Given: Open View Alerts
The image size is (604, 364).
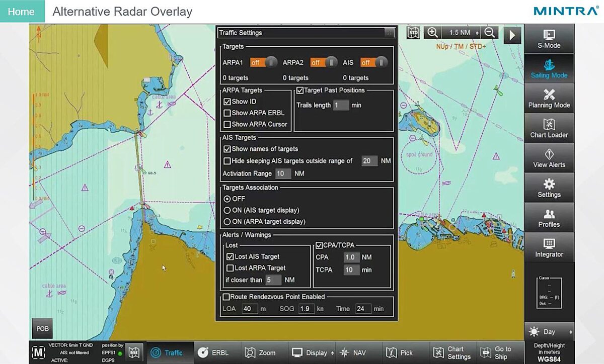Looking at the screenshot, I should [x=549, y=158].
